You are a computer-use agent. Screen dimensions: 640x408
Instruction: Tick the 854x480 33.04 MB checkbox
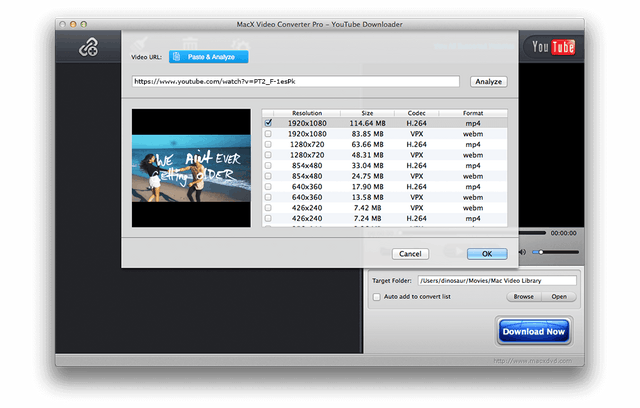pos(268,165)
